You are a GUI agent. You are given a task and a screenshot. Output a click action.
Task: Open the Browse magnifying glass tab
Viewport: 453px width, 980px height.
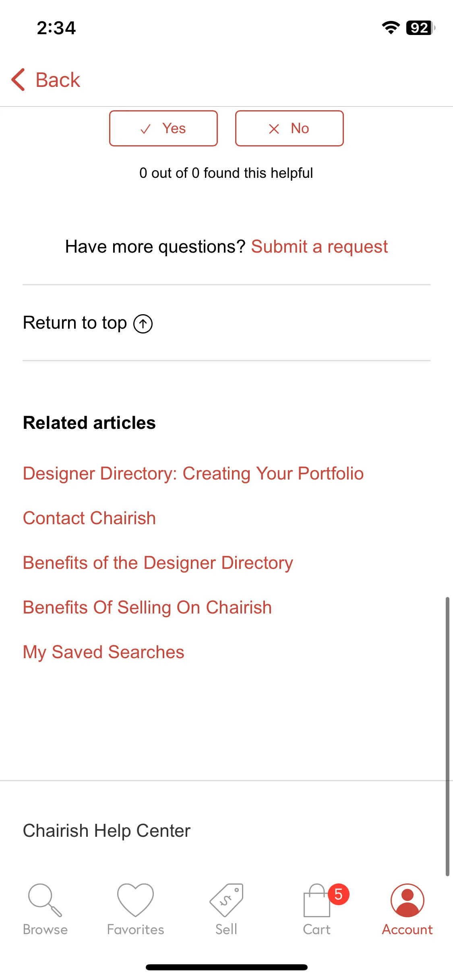(x=45, y=900)
